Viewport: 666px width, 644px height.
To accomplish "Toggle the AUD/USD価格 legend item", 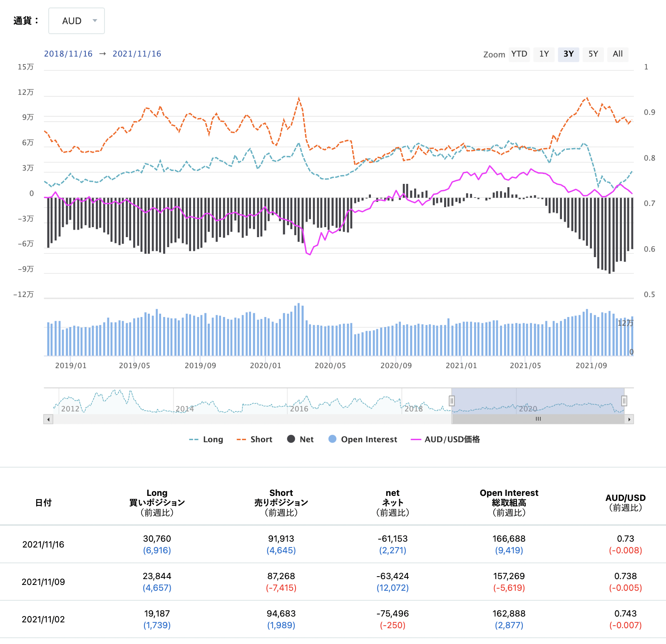I will (x=445, y=439).
